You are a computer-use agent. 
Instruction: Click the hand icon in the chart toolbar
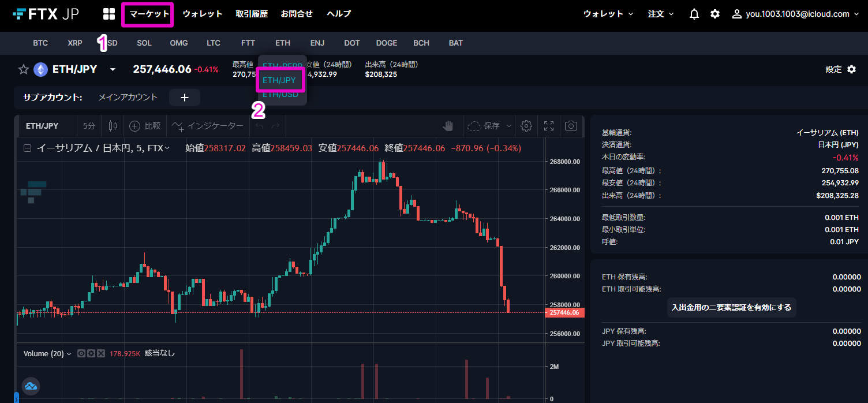click(448, 126)
